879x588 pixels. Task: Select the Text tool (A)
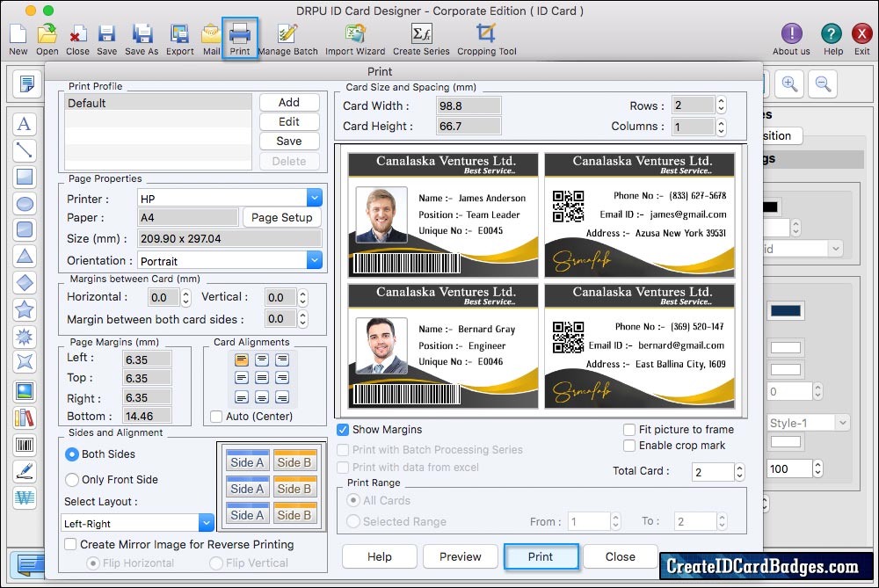tap(24, 124)
